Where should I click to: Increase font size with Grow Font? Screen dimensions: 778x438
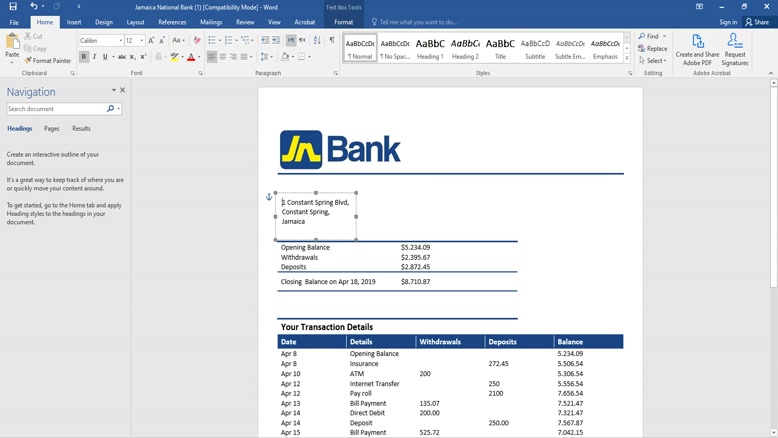point(151,41)
